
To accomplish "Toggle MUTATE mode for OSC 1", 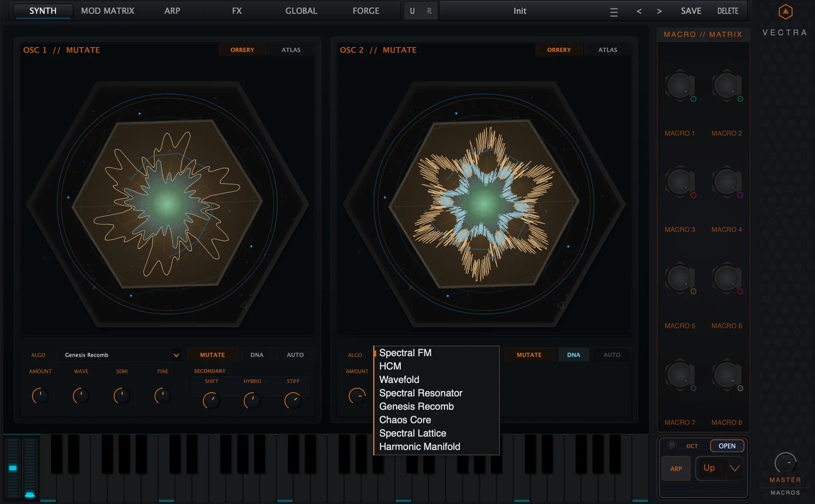I will pos(212,355).
